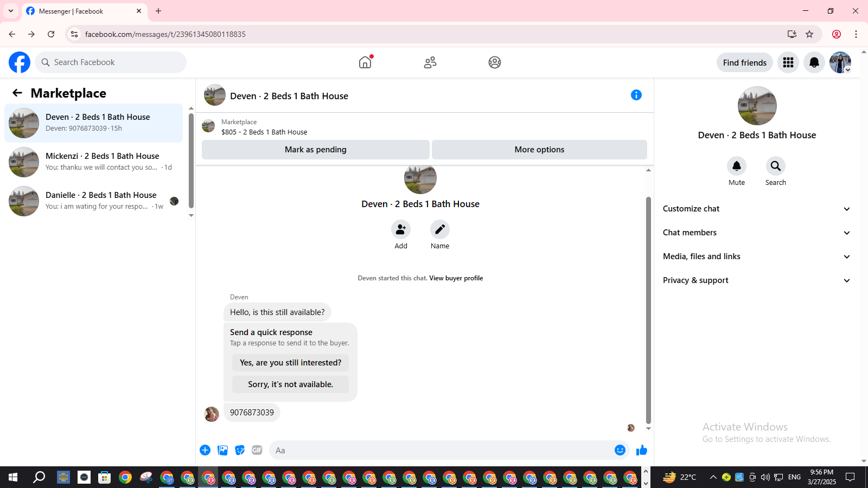Expand Customize chat section
The height and width of the screenshot is (488, 868).
point(756,209)
